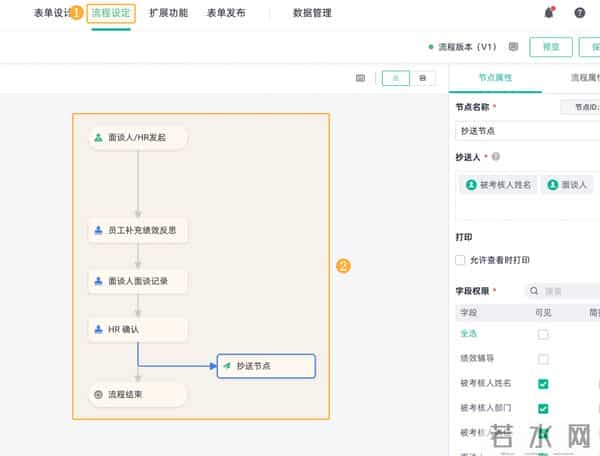Uncheck 被考核人部门 visible checkbox
The height and width of the screenshot is (456, 600).
coord(543,409)
